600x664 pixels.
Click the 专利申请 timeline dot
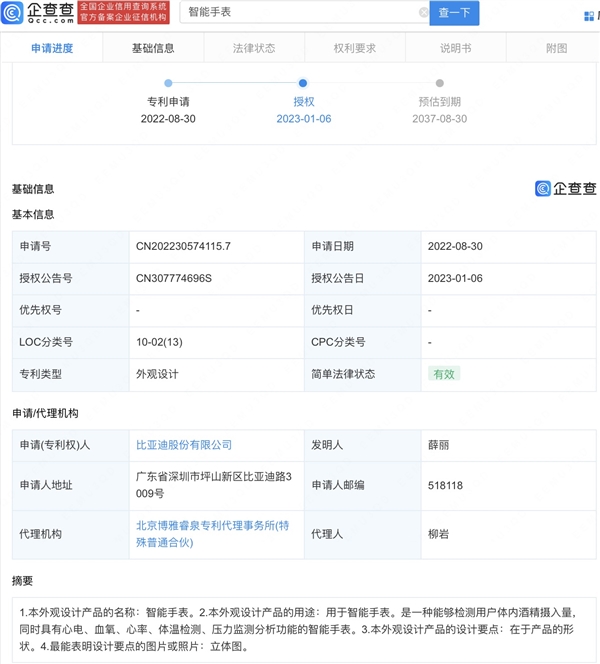click(168, 83)
